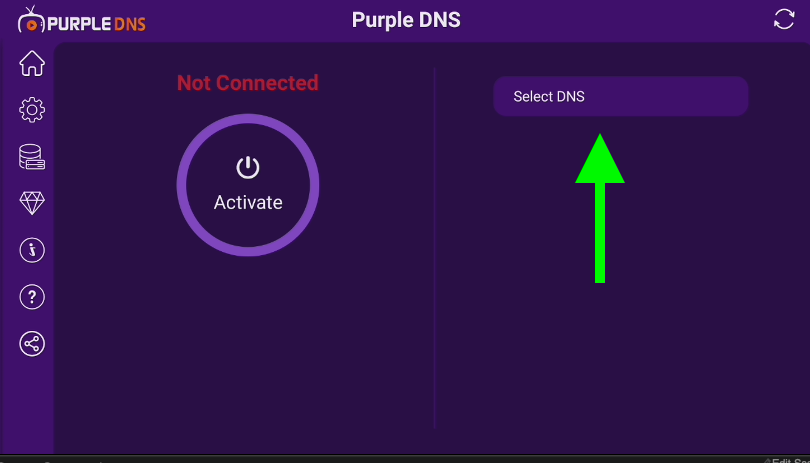
Task: Go to the Home screen icon
Action: (x=32, y=63)
